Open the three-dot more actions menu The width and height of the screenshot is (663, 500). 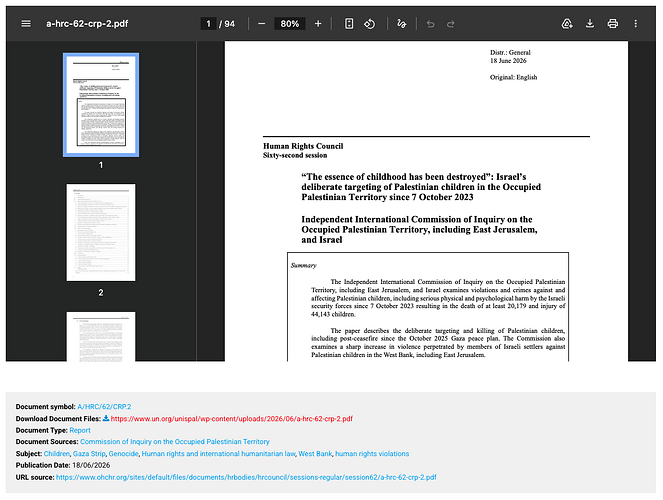636,24
